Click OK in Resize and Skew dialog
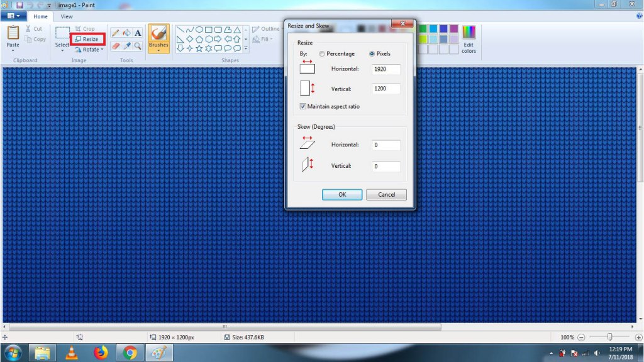This screenshot has width=644, height=362. pyautogui.click(x=342, y=195)
